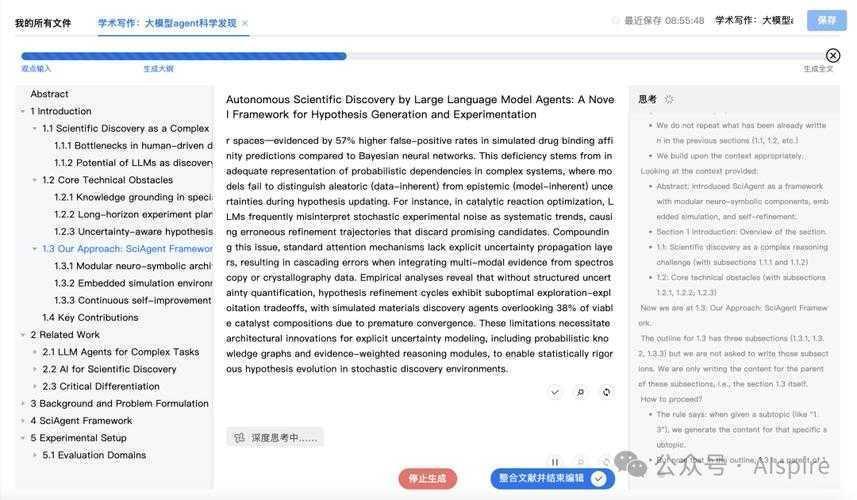The width and height of the screenshot is (857, 500).
Task: Switch to the 我的所有文件 tab
Action: [x=43, y=23]
